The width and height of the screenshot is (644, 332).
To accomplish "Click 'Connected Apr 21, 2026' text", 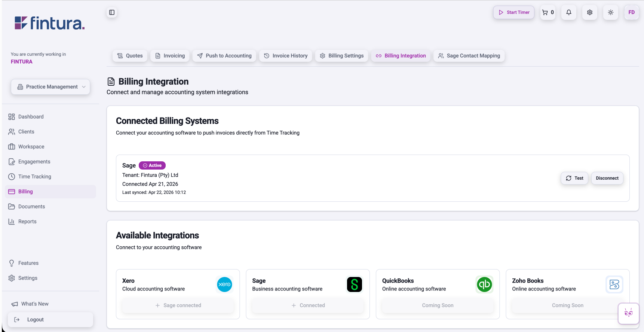I will (x=150, y=184).
